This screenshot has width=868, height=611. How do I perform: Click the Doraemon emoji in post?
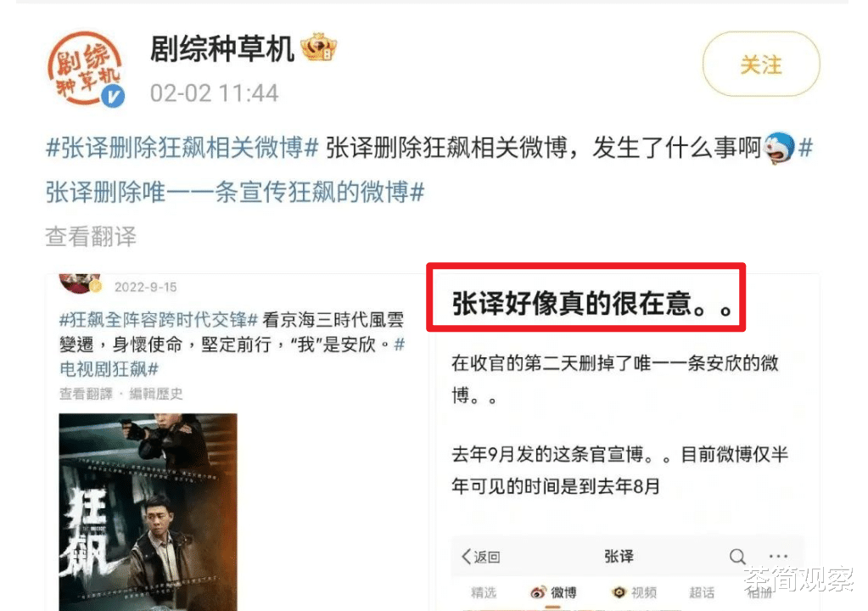click(780, 148)
